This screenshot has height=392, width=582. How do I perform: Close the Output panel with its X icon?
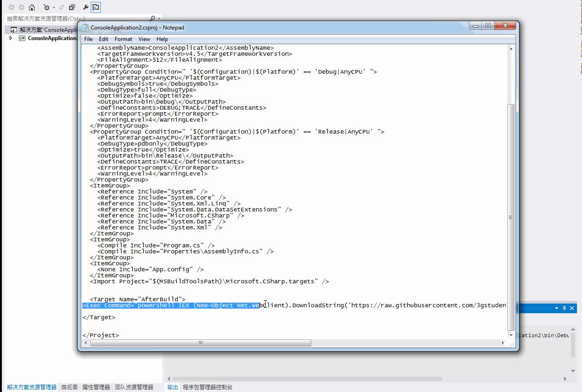coord(572,308)
